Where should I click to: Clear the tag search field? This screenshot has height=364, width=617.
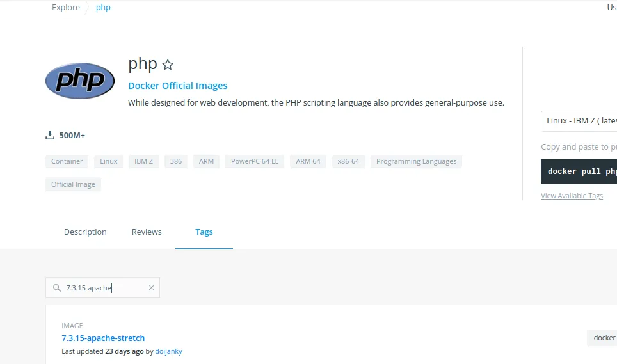point(151,288)
